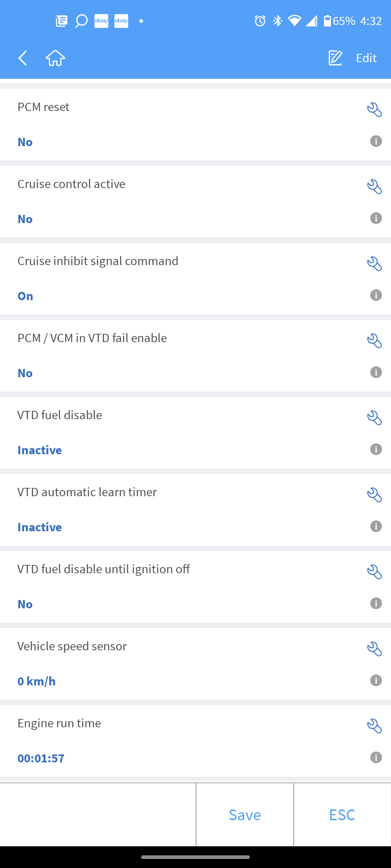Show info for PCM reset value
The width and height of the screenshot is (391, 868).
tap(376, 141)
